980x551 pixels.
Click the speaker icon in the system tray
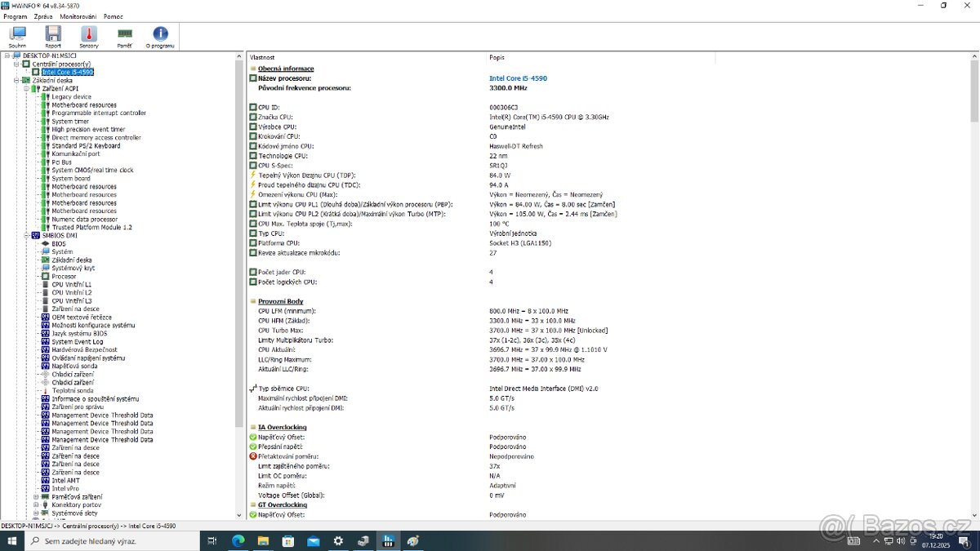[900, 541]
